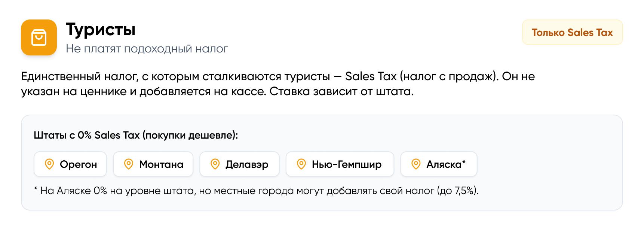The width and height of the screenshot is (644, 230).
Task: Click the orange shopping bag icon
Action: coord(39,37)
